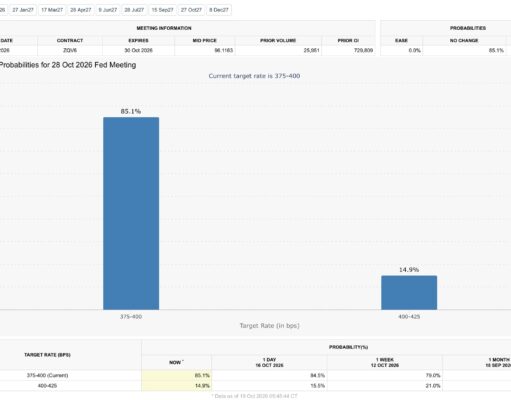This screenshot has height=400, width=511.
Task: Click the 375-400 x-axis label
Action: tap(131, 316)
